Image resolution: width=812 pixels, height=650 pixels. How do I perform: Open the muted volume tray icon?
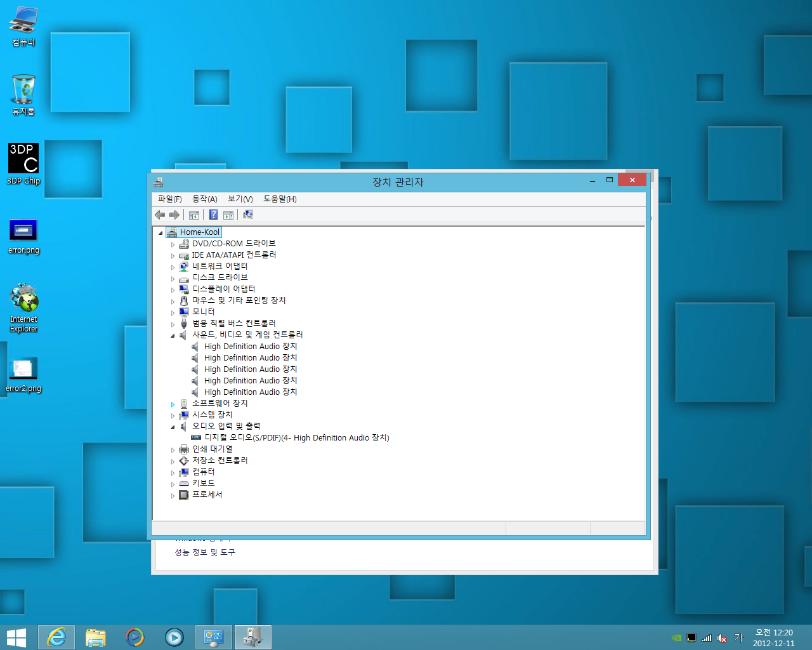[x=722, y=638]
